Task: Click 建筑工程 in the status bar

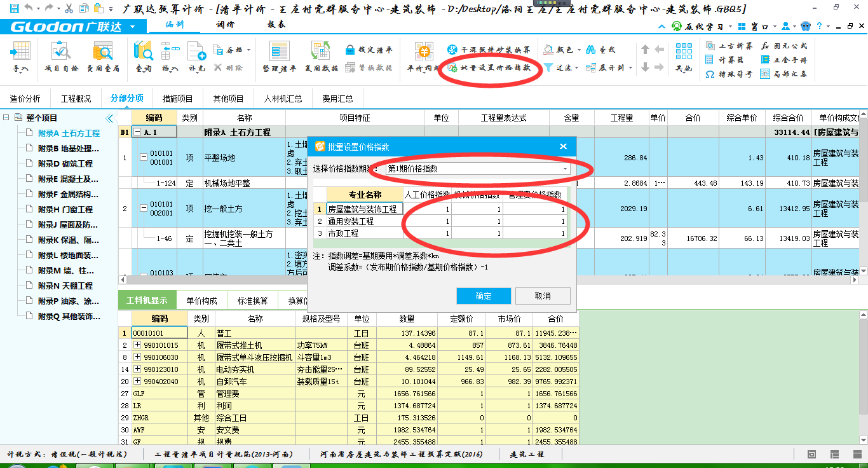Action: coord(527,454)
